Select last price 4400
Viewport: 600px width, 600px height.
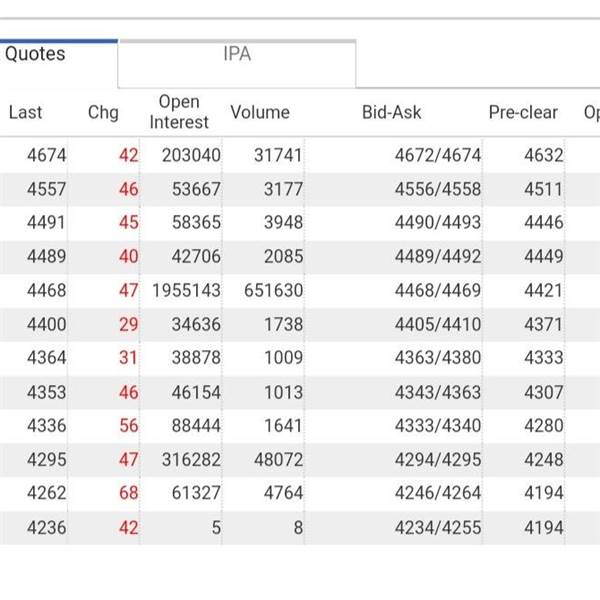[x=46, y=324]
